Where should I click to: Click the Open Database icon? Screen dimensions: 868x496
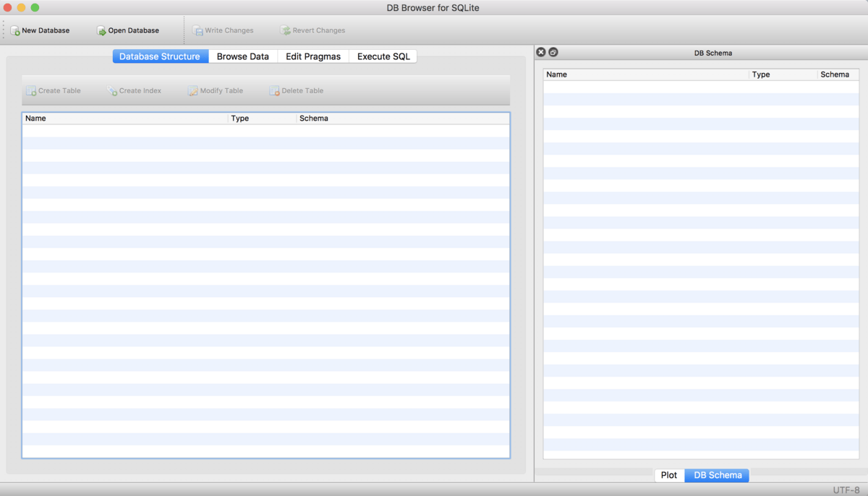[101, 31]
